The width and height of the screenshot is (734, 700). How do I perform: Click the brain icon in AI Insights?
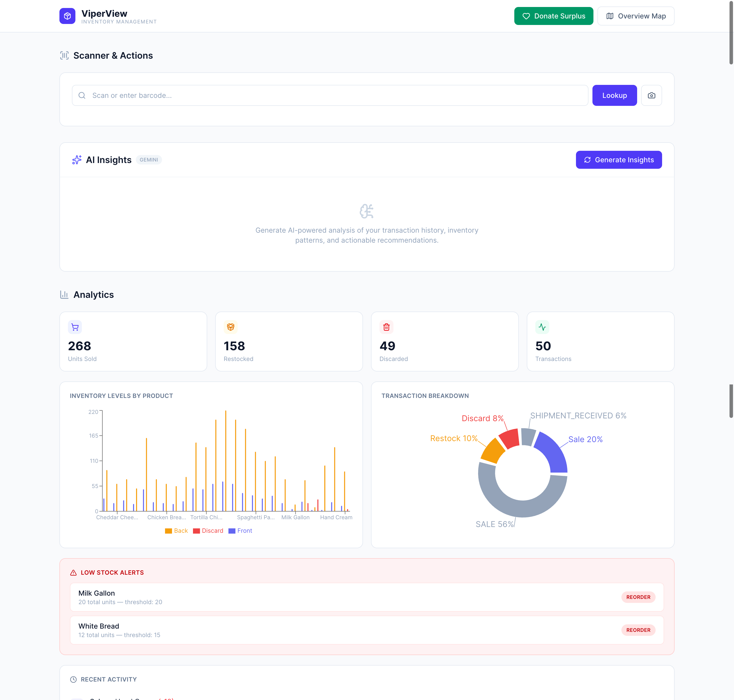pyautogui.click(x=367, y=211)
